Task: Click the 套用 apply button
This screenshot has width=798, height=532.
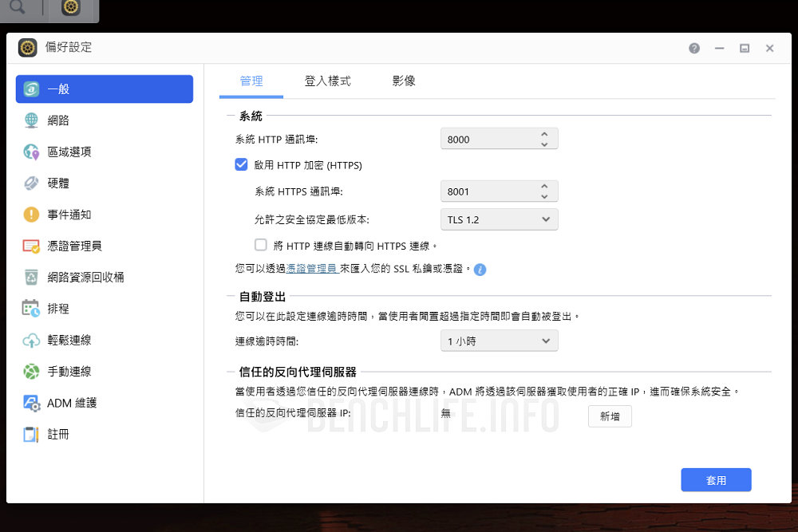Action: tap(716, 480)
